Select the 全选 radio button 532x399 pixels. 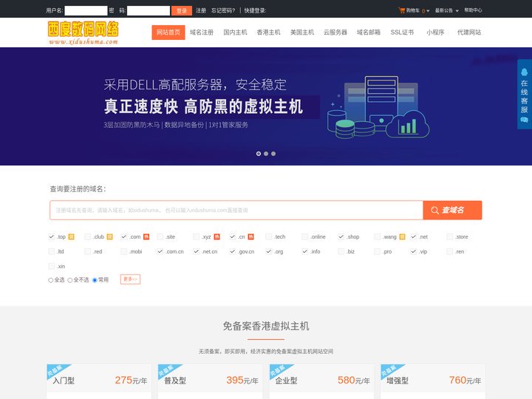coord(50,280)
